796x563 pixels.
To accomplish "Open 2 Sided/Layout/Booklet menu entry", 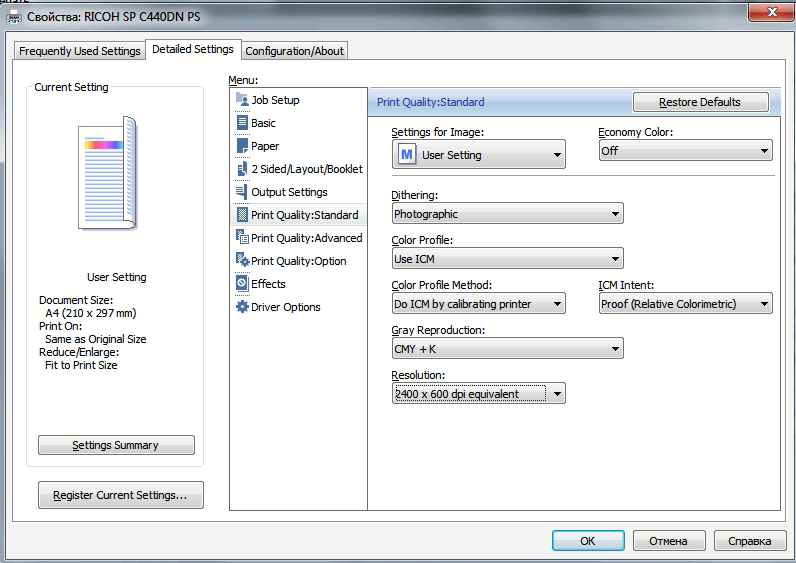I will tap(298, 169).
